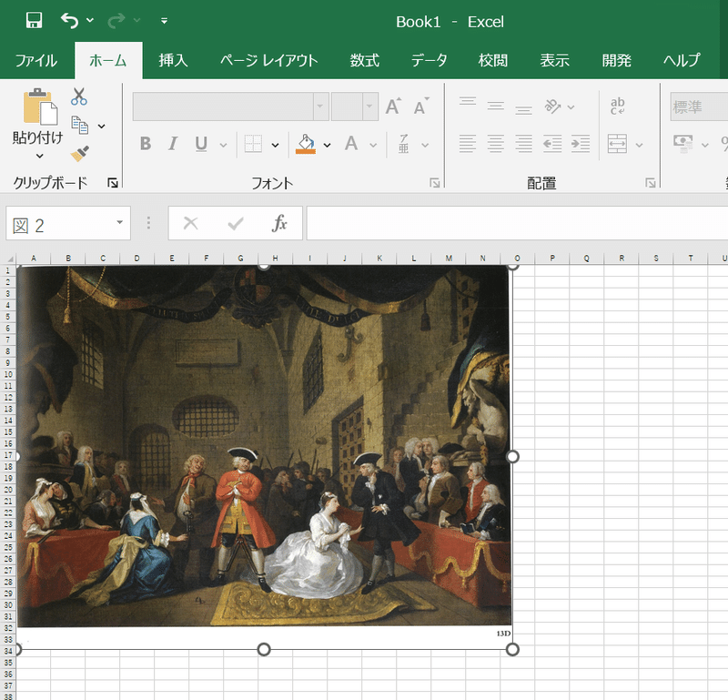Open the ページ レイアウト tab
The image size is (728, 700).
pos(268,60)
